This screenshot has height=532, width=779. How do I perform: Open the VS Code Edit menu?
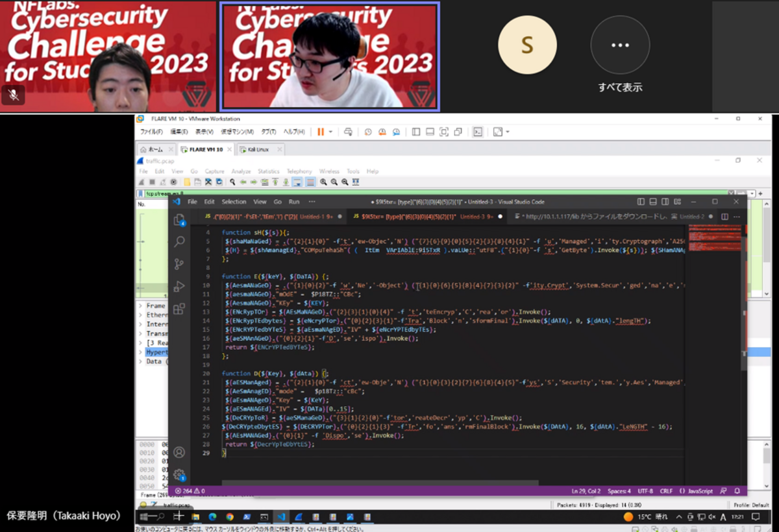209,202
